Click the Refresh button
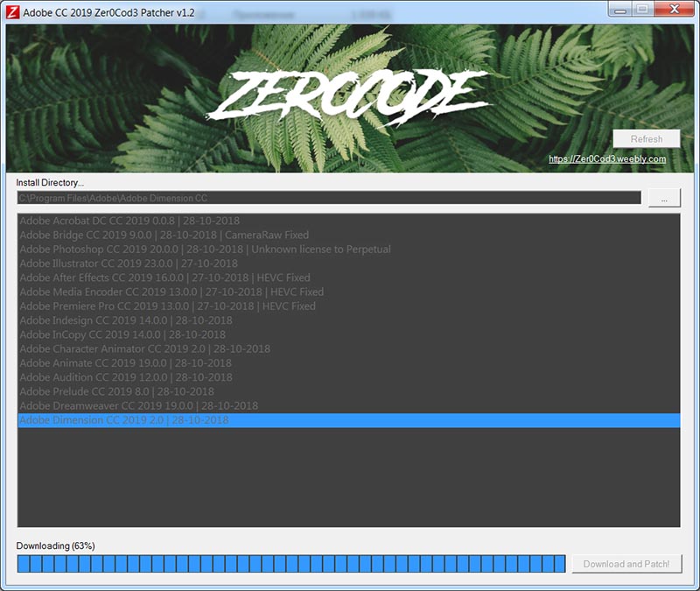The image size is (700, 591). 647,139
